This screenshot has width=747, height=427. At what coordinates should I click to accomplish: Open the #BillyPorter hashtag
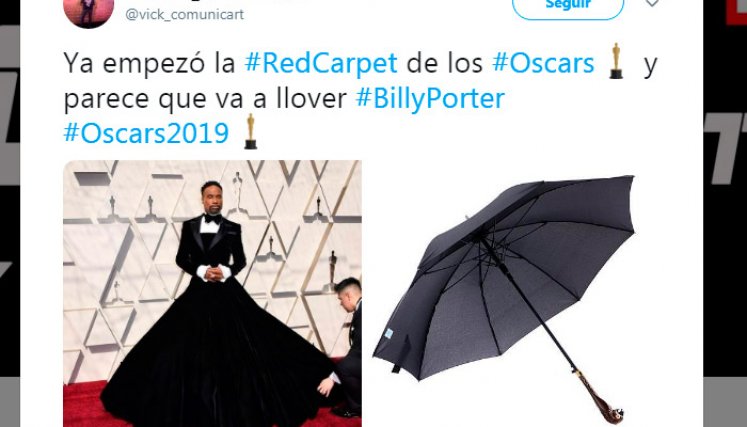tap(430, 99)
